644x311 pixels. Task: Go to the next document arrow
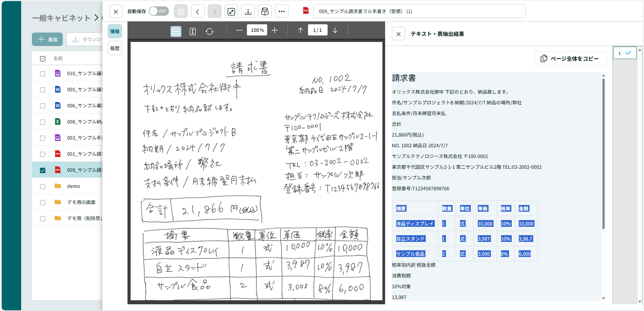click(215, 11)
